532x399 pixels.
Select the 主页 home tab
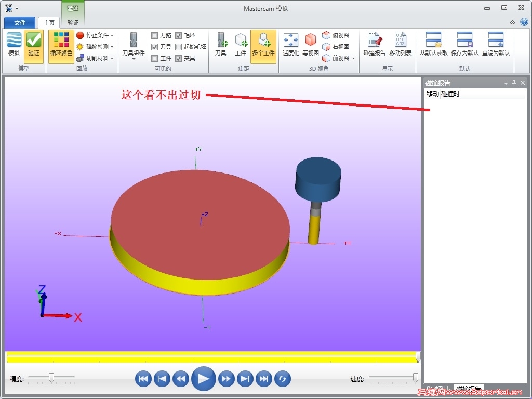point(49,23)
